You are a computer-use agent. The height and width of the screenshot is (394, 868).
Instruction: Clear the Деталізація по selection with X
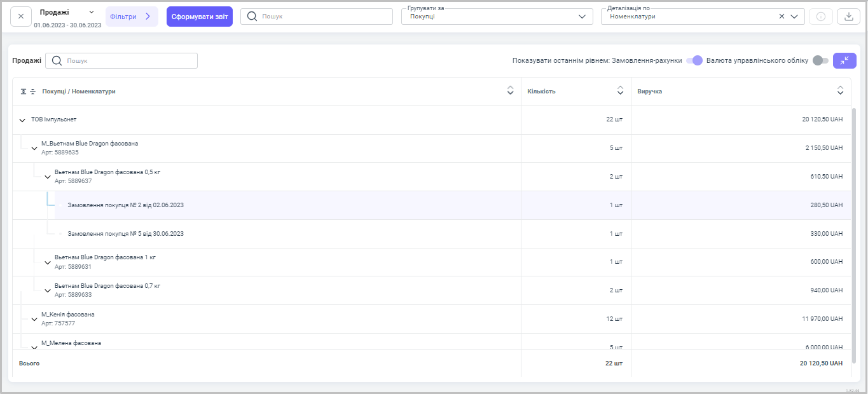click(782, 17)
